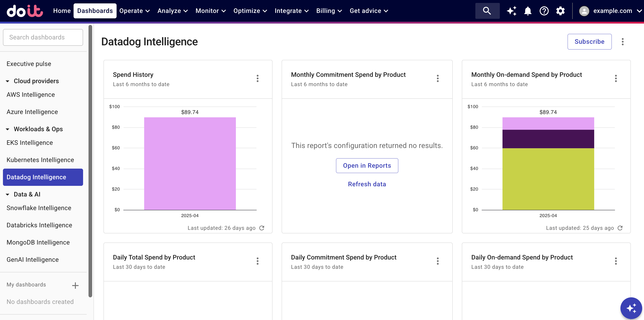
Task: Open the Spend History widget options menu
Action: pyautogui.click(x=258, y=78)
